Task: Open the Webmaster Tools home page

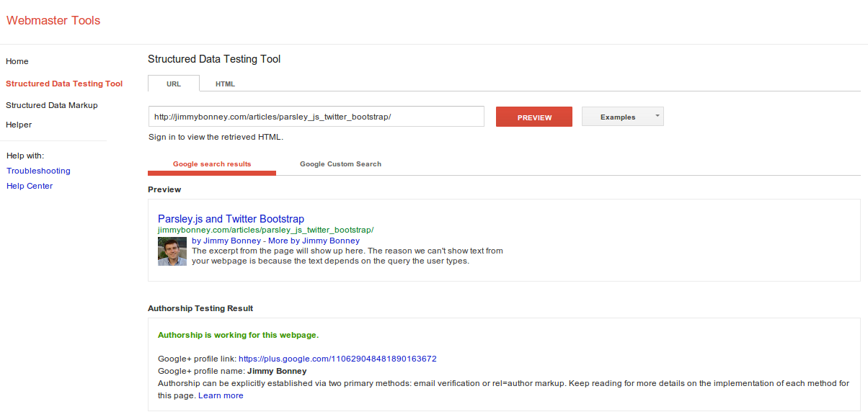Action: pyautogui.click(x=17, y=61)
